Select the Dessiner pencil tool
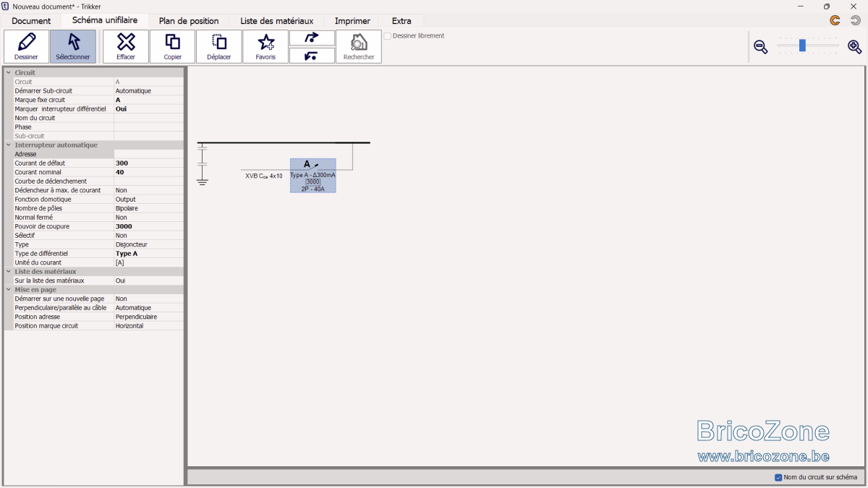This screenshot has height=488, width=868. click(x=27, y=46)
